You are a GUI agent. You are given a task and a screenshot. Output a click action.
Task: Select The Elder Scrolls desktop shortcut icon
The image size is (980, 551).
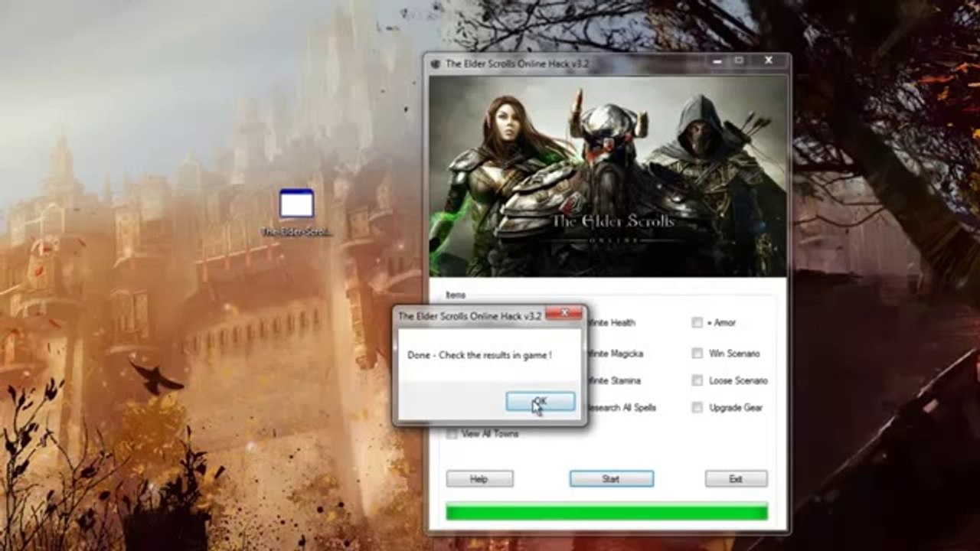pos(296,212)
